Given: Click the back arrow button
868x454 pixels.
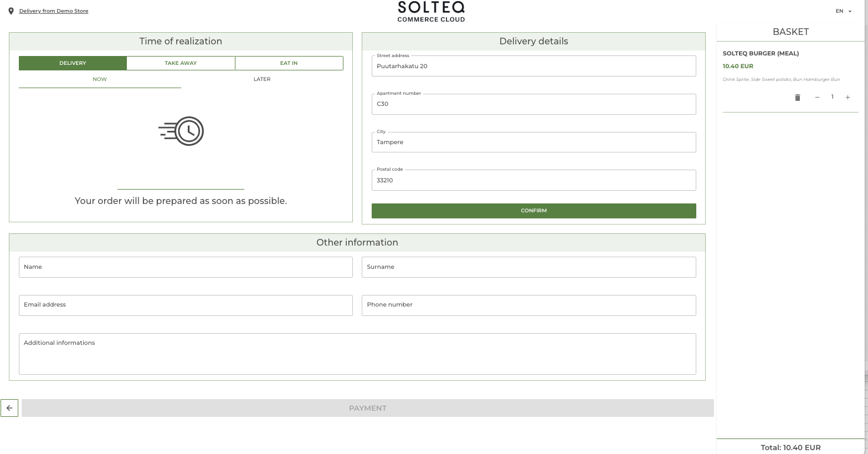Looking at the screenshot, I should 9,408.
